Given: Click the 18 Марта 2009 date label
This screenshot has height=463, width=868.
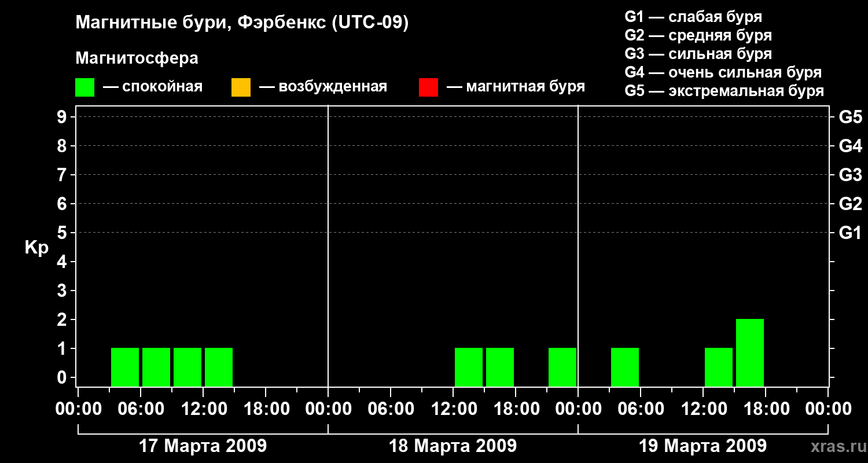Looking at the screenshot, I should click(453, 446).
